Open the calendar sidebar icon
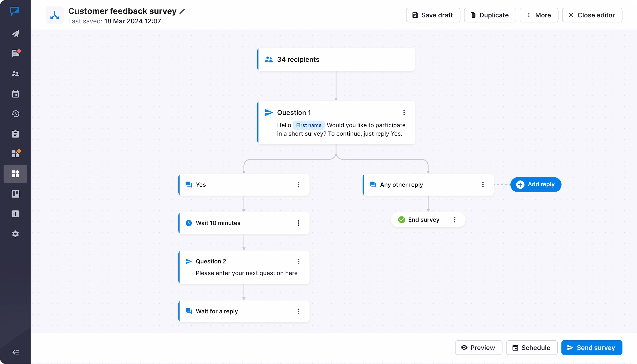Screen dimensions: 637x364 click(x=15, y=94)
